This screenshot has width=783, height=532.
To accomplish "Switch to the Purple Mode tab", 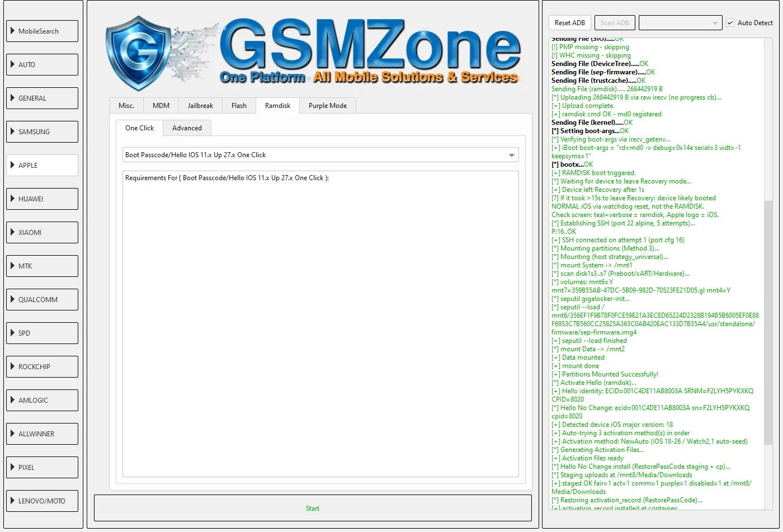I will coord(328,106).
